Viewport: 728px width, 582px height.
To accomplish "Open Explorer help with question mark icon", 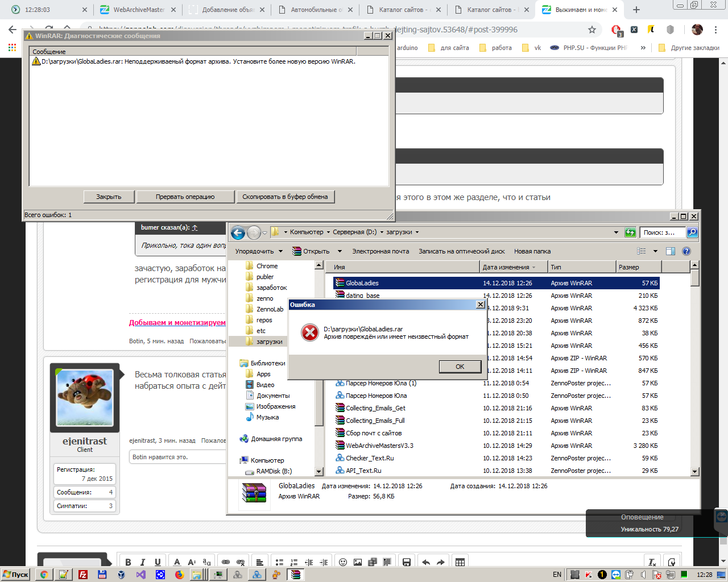I will coord(686,251).
